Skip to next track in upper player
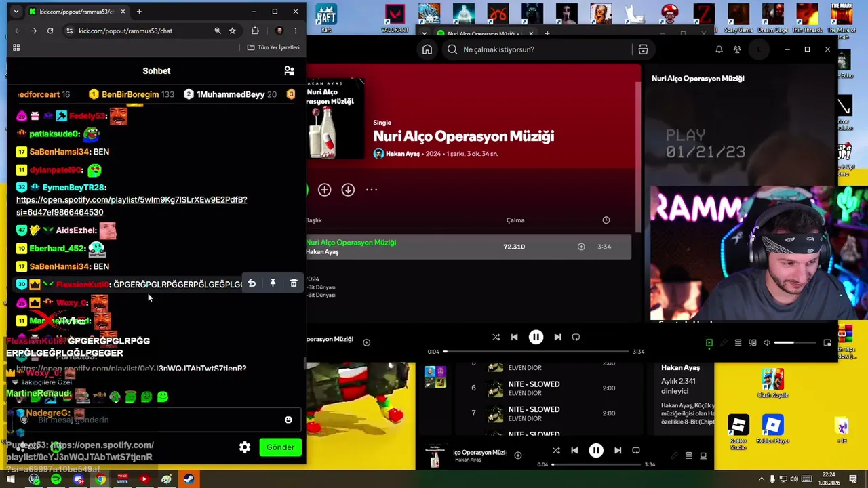 tap(557, 337)
